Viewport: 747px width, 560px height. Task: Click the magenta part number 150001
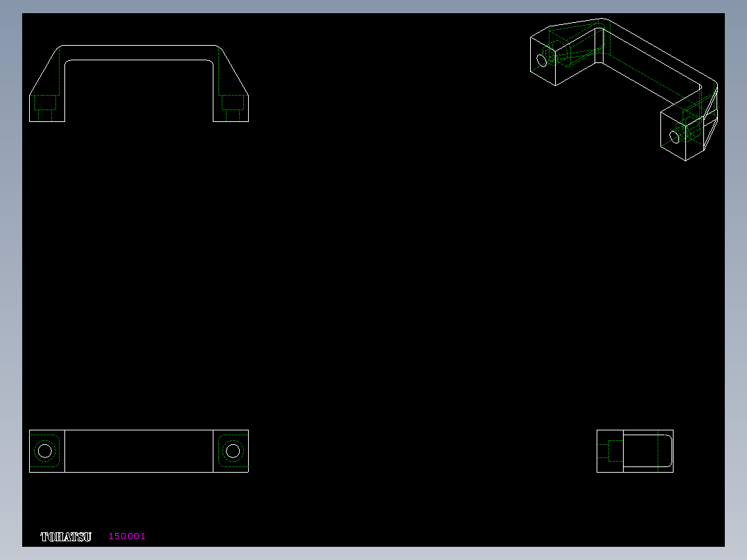[x=127, y=536]
